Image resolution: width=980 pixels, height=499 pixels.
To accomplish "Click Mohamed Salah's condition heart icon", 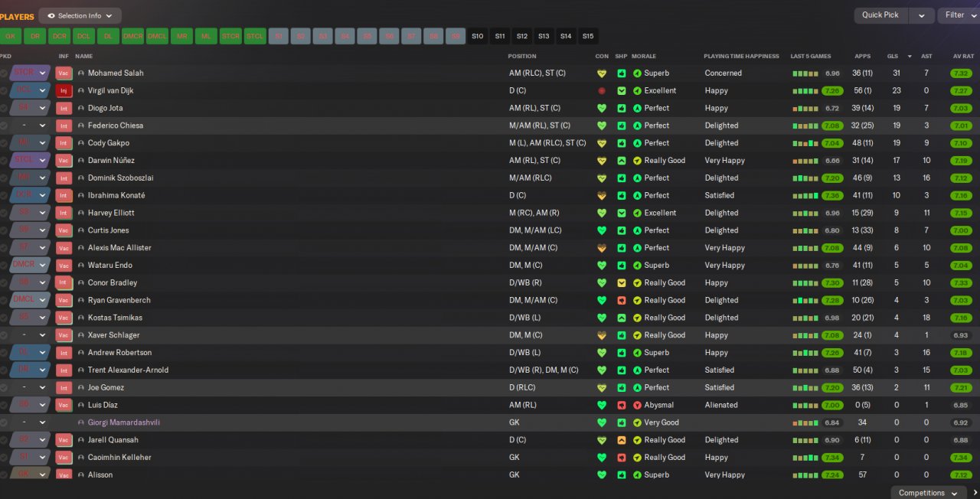I will pyautogui.click(x=602, y=73).
